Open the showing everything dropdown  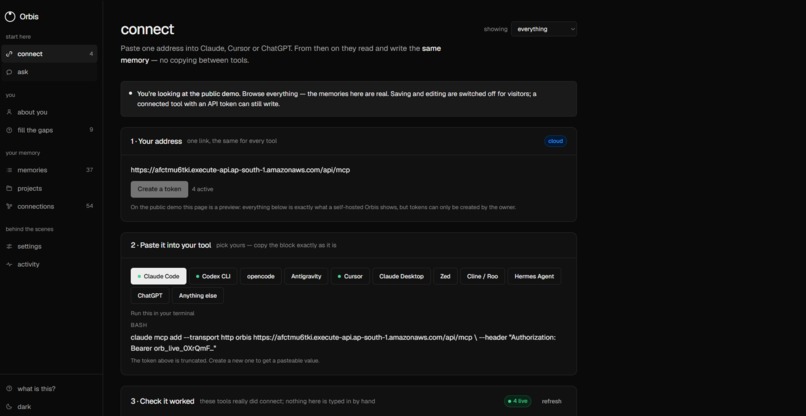click(544, 29)
